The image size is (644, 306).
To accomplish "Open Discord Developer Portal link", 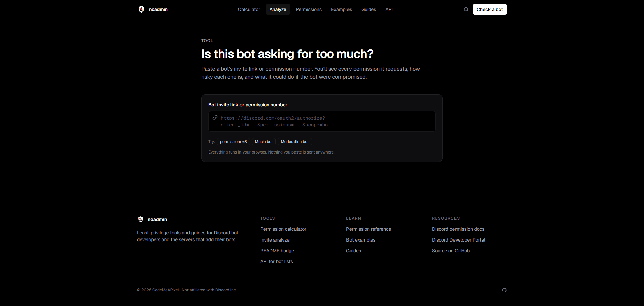I will (x=459, y=240).
